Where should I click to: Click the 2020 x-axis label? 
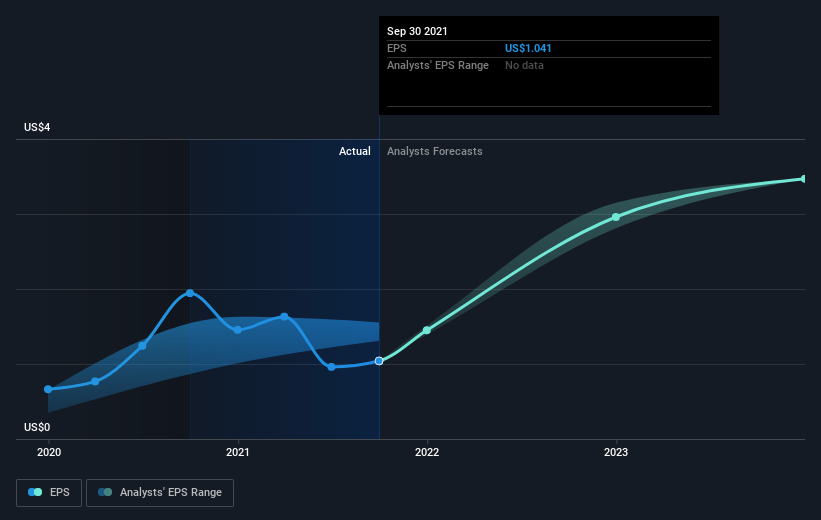(x=49, y=452)
